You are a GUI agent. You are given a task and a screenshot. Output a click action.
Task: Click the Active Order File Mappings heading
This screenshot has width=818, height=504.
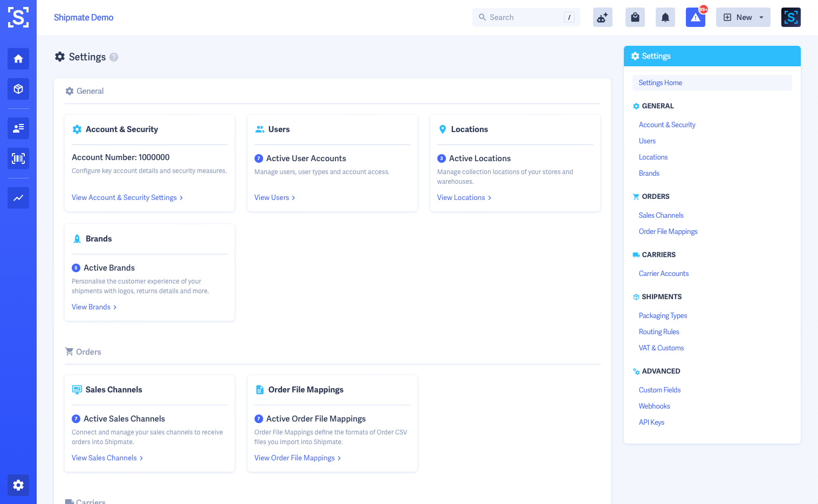tap(316, 419)
